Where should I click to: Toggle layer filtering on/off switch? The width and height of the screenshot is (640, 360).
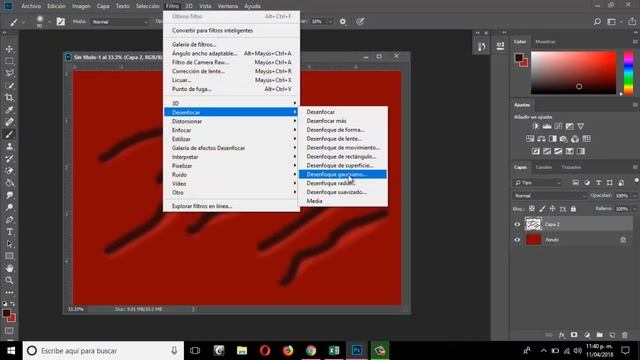click(x=636, y=180)
